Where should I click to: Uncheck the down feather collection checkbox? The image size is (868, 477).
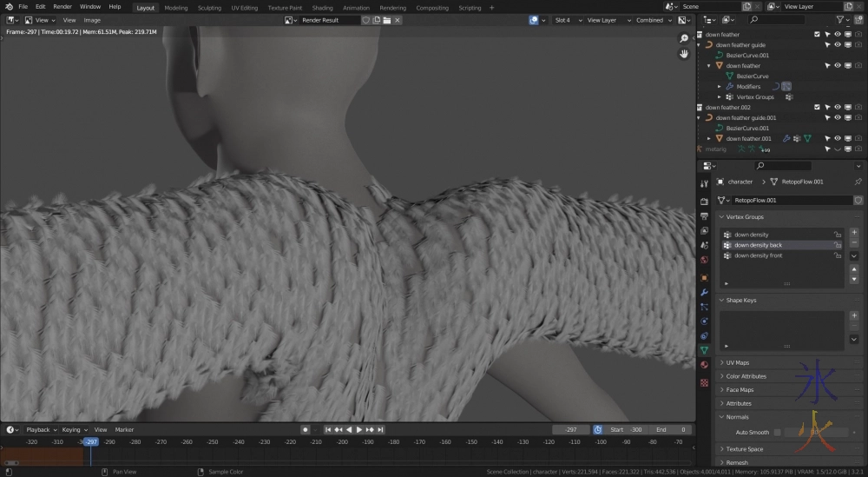pyautogui.click(x=817, y=35)
